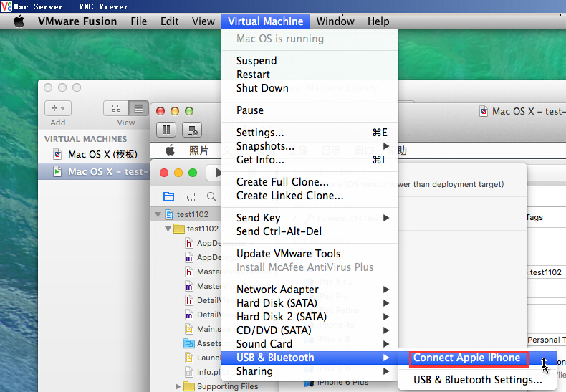This screenshot has width=566, height=392.
Task: Click the snapshot button in VM toolbar
Action: 192,130
